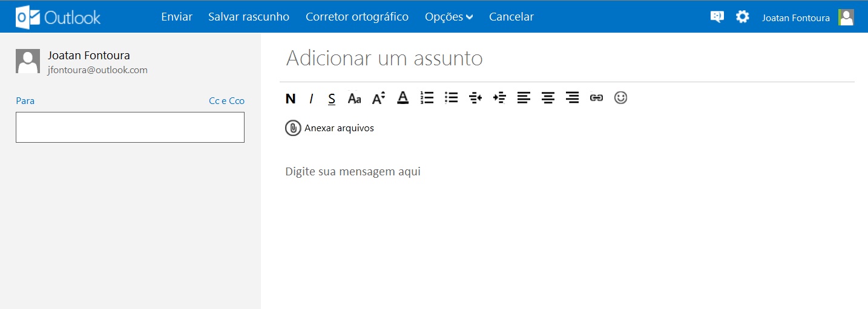Insert a hyperlink
The image size is (868, 309).
(x=596, y=98)
